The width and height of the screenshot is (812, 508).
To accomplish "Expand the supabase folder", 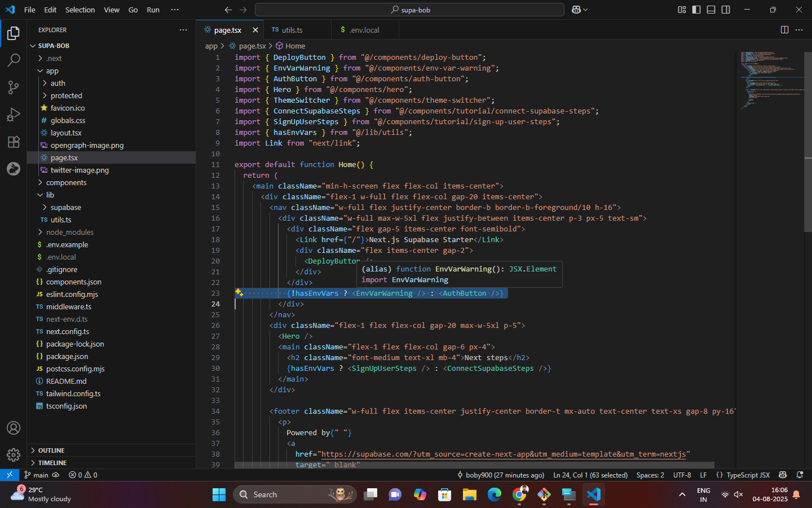I will pos(112,207).
